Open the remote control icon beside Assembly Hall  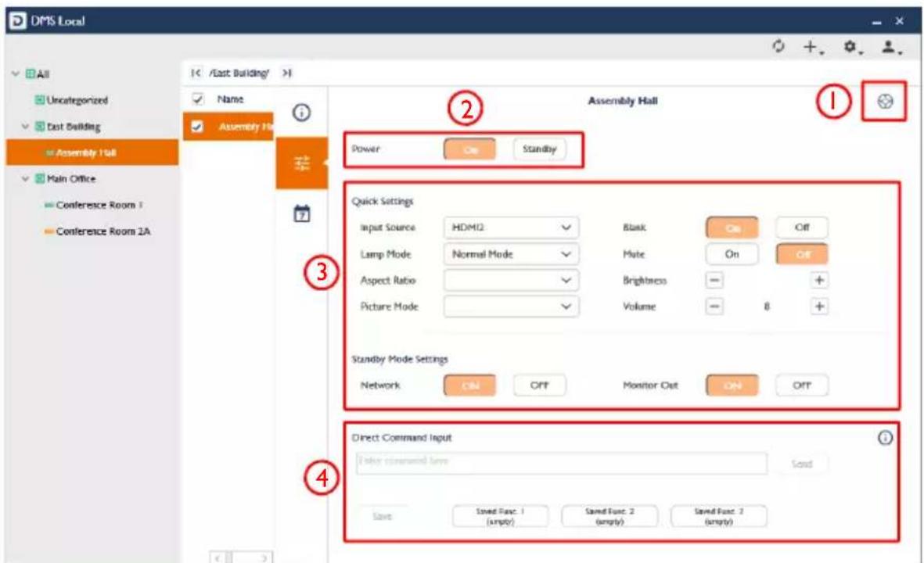point(885,102)
